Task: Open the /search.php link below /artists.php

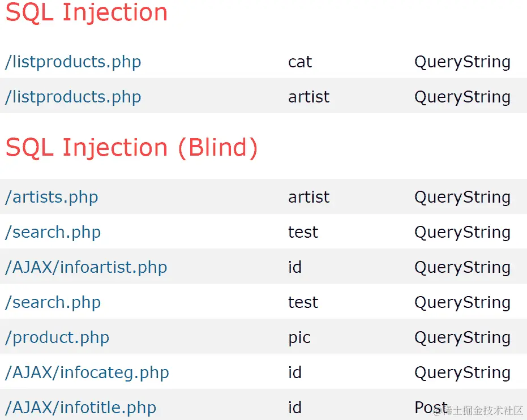Action: tap(53, 232)
